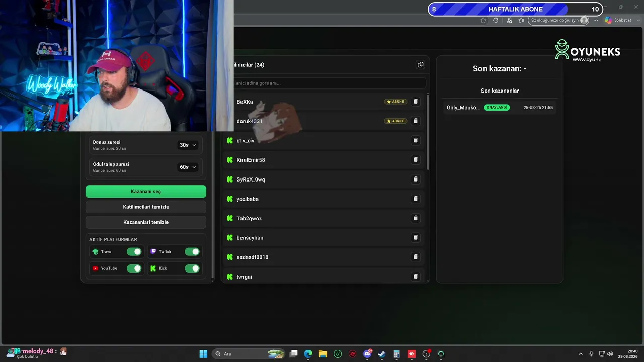Screen dimensions: 644x362
Task: Select participant name benseyhan
Action: (x=250, y=238)
